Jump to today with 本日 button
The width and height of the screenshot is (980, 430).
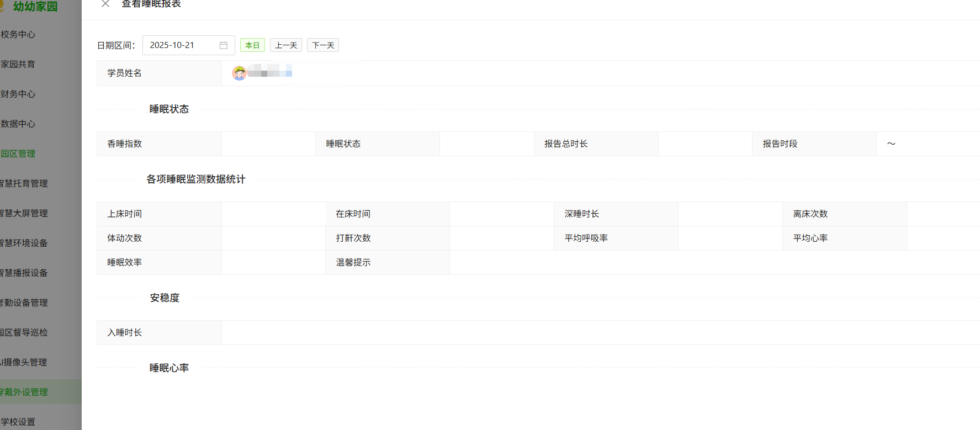coord(252,45)
